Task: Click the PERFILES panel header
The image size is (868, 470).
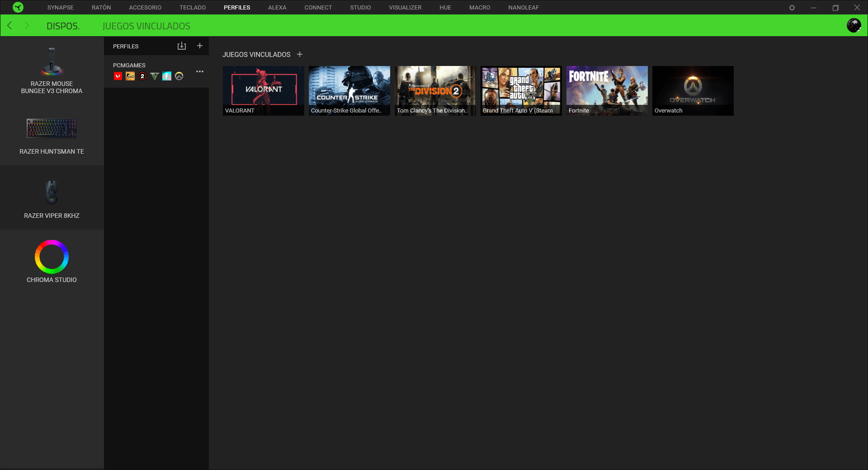Action: (x=126, y=47)
